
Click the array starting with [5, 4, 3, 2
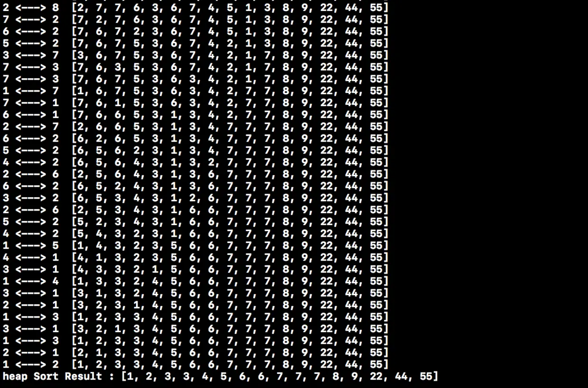tap(230, 234)
